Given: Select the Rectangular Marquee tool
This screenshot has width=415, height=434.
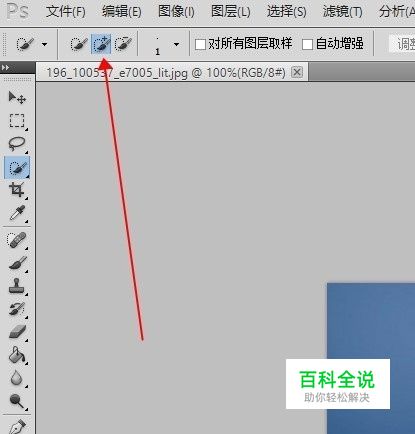Looking at the screenshot, I should pyautogui.click(x=17, y=120).
